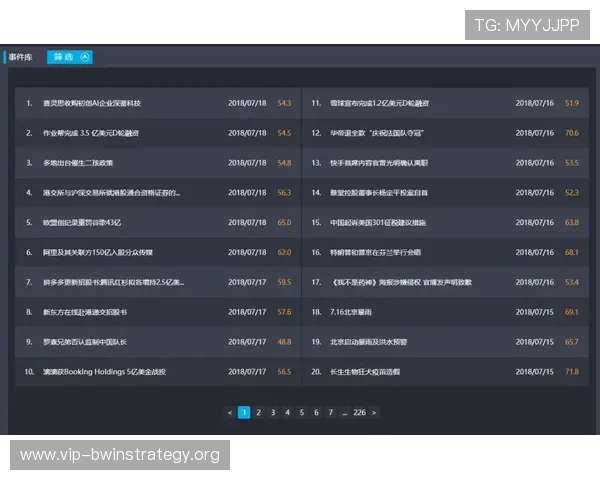Open event 15 中国起诉美国301
Screen dimensions: 600x480
(x=378, y=223)
